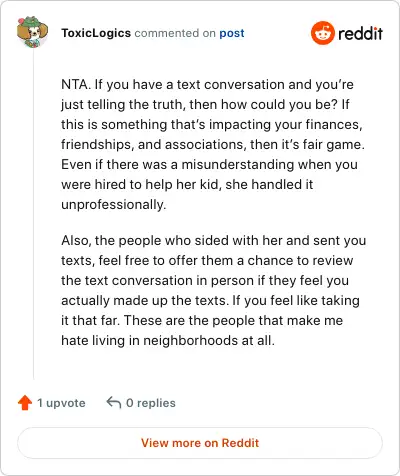The image size is (400, 476).
Task: Click the 'commented on' header text
Action: pos(175,33)
